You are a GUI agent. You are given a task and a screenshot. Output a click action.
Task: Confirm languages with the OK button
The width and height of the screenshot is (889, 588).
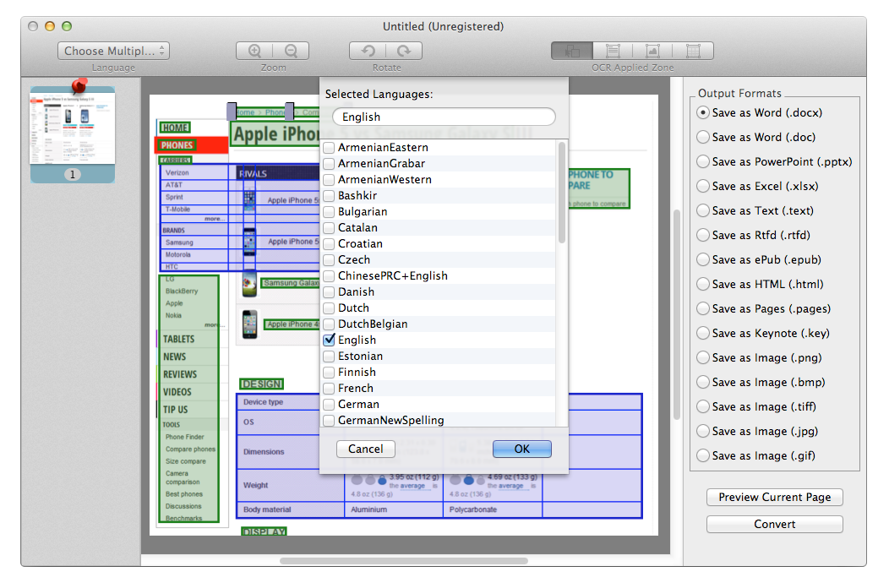[522, 449]
